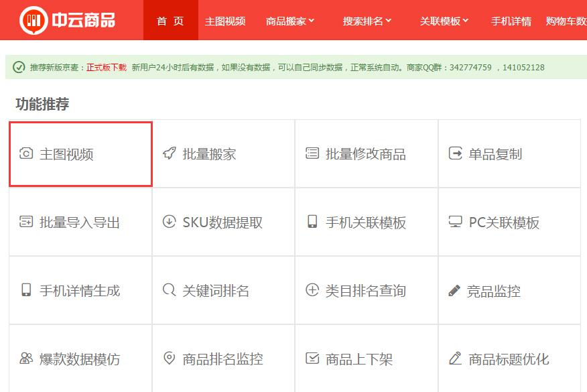Click the import icon beside 批量导入导出
The width and height of the screenshot is (587, 392).
(x=26, y=222)
